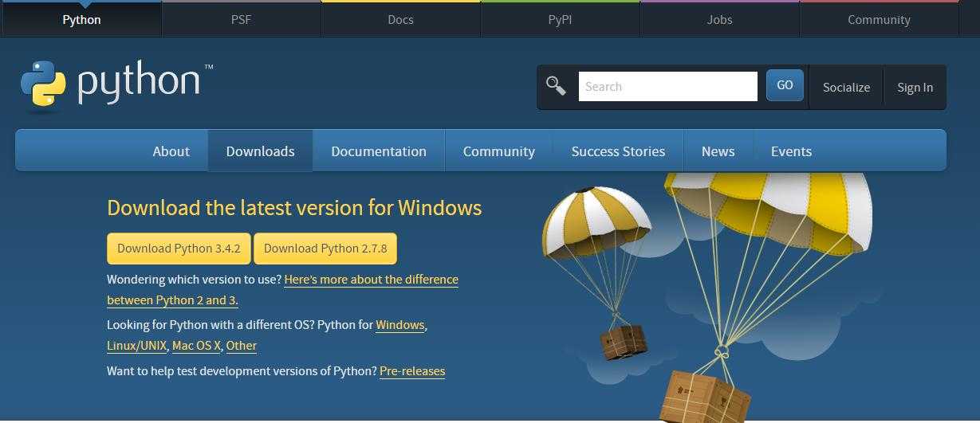Click the python wordmark text

(x=139, y=83)
